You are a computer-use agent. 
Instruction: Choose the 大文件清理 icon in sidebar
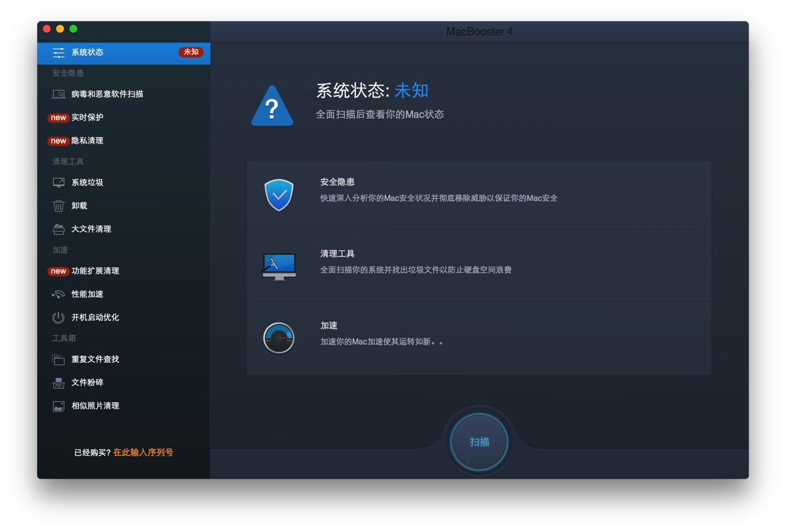[x=59, y=229]
